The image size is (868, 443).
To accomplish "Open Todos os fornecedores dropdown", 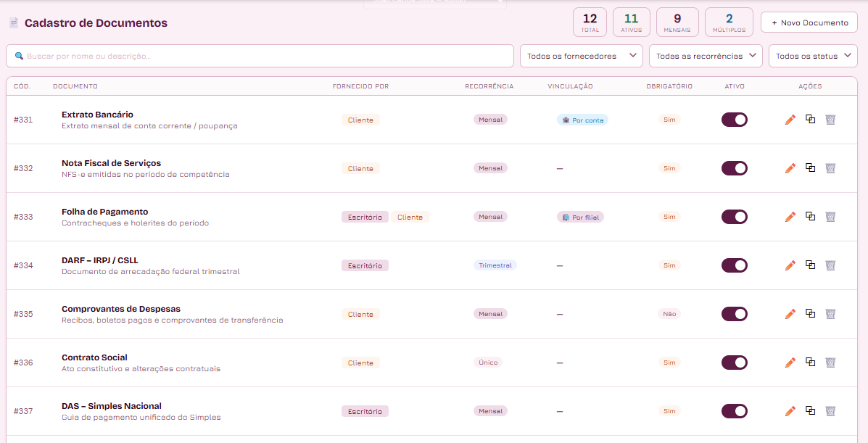I will 582,56.
